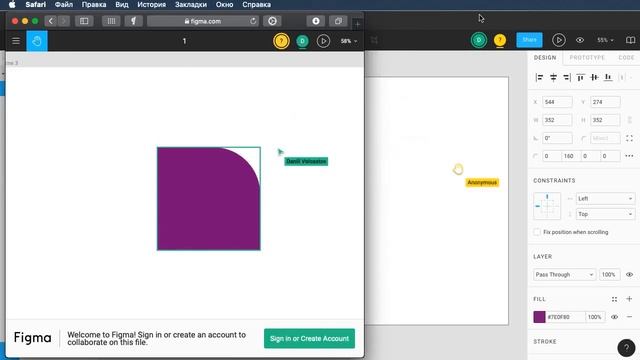Click the blue Share button
The image size is (640, 360).
(529, 40)
